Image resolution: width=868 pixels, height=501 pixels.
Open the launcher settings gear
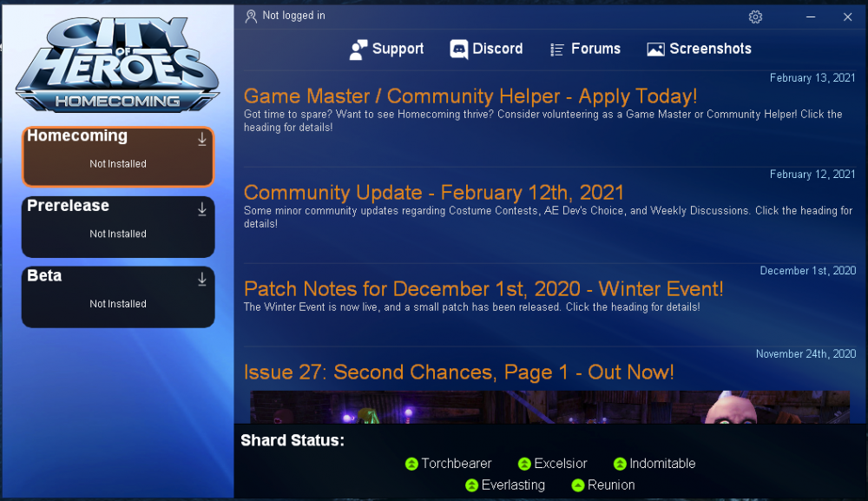click(755, 16)
